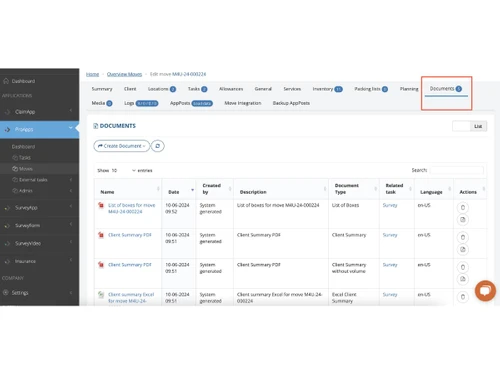Click upper action icon in Client Summary type row
Screen dimensions: 500x375
(463, 237)
